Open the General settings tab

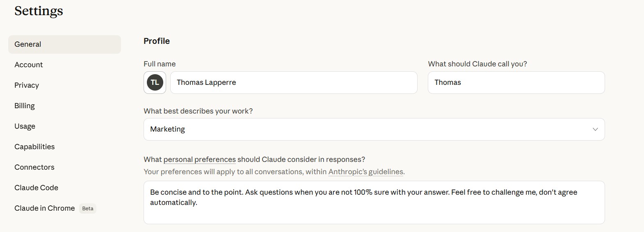point(64,44)
